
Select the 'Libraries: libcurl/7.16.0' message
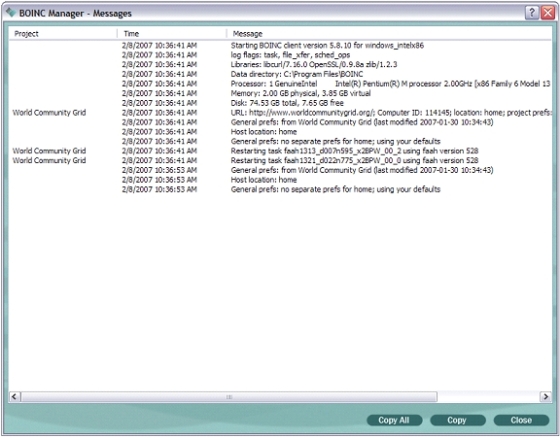[x=314, y=65]
